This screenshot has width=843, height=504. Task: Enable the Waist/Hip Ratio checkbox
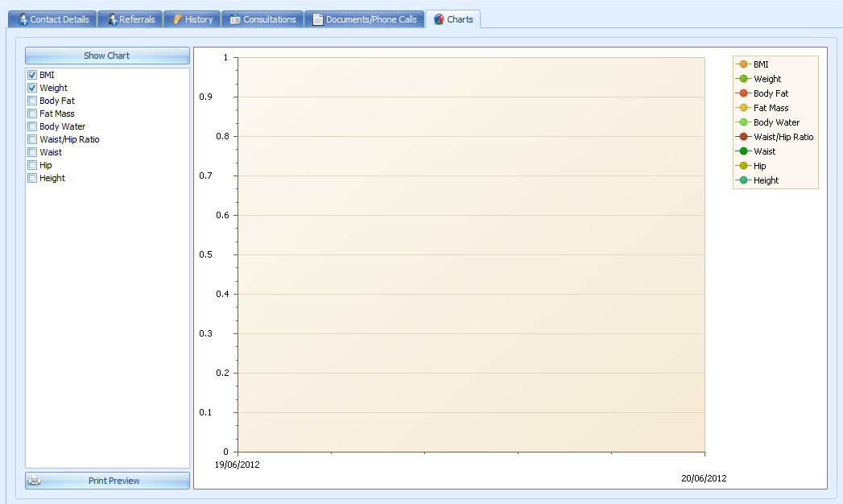32,140
